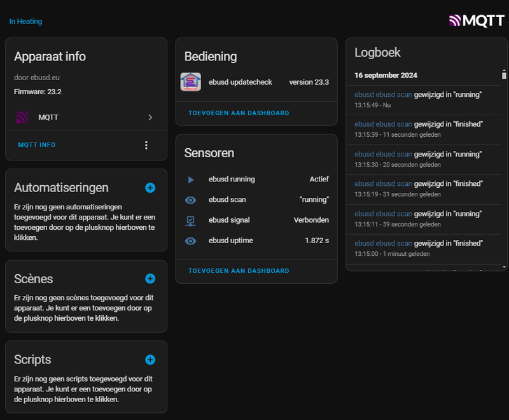Select the ebusd signal Verbonden sensor row
The image size is (509, 420).
[256, 220]
